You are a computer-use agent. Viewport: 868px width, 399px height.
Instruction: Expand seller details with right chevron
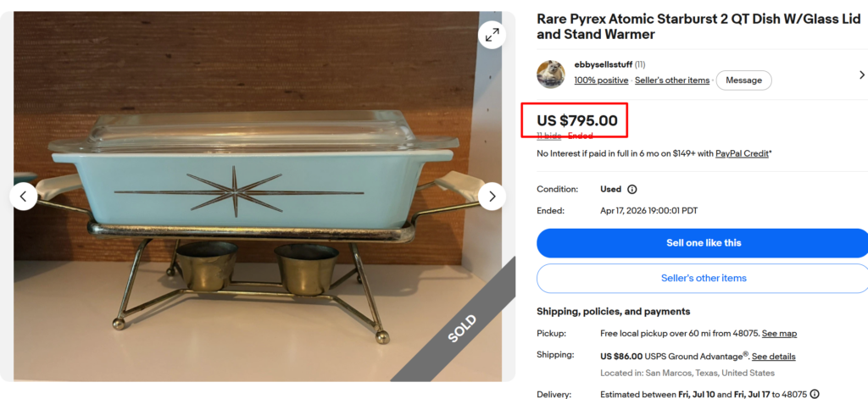[x=861, y=75]
